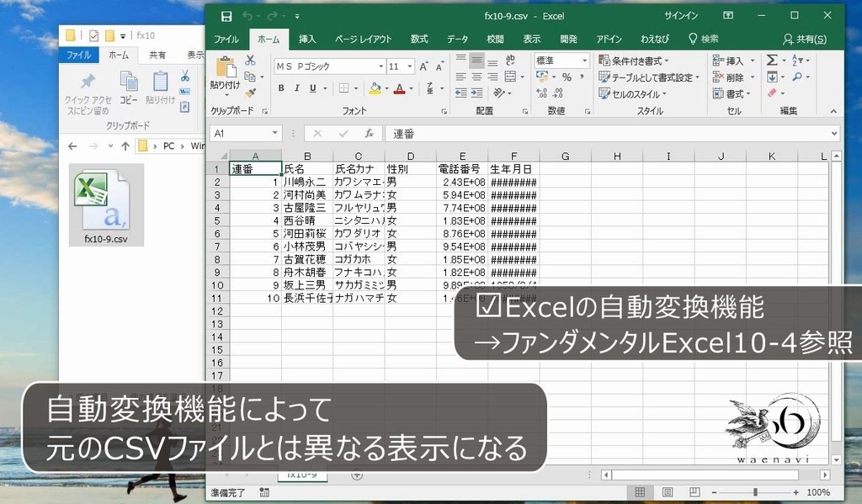Click the Save icon on Quick Access Toolbar
This screenshot has width=862, height=504.
pyautogui.click(x=225, y=15)
